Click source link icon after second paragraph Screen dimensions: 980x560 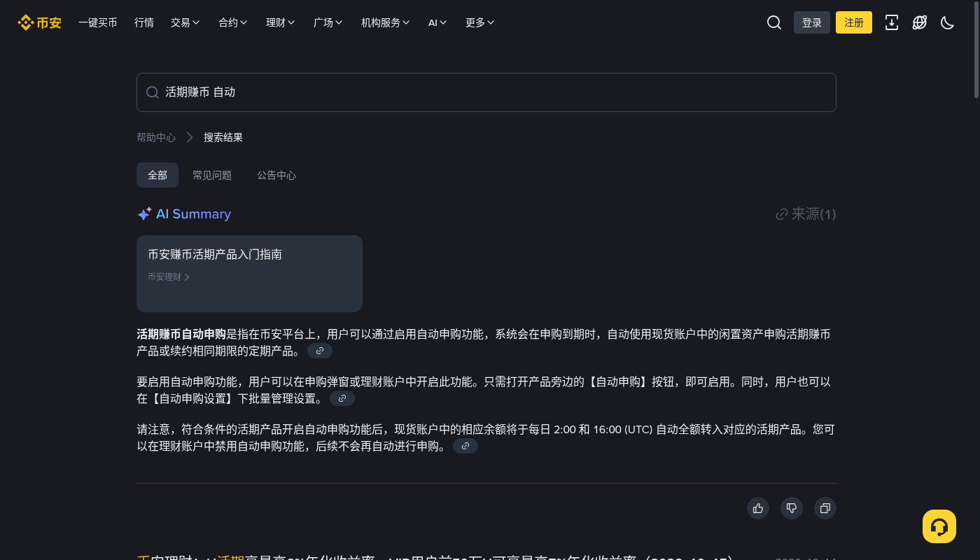[x=342, y=398]
